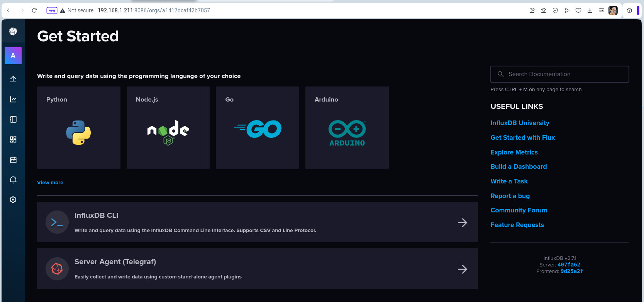Click the browser Back button

[x=8, y=10]
